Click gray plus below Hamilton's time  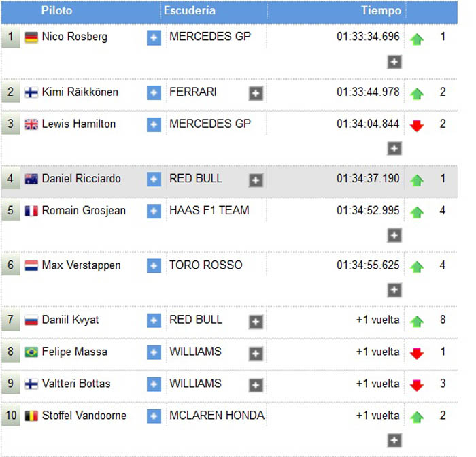coord(394,148)
